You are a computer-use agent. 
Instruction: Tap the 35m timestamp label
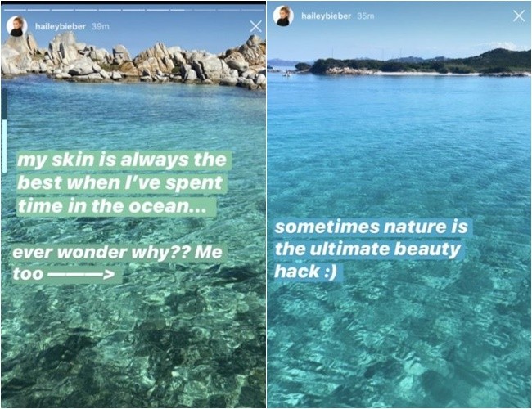pyautogui.click(x=366, y=16)
